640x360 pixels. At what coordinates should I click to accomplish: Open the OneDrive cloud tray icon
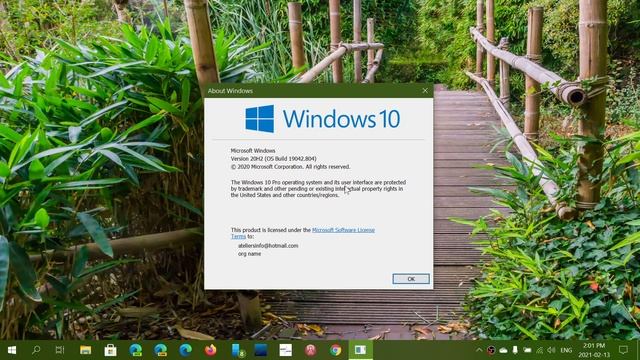click(x=503, y=350)
